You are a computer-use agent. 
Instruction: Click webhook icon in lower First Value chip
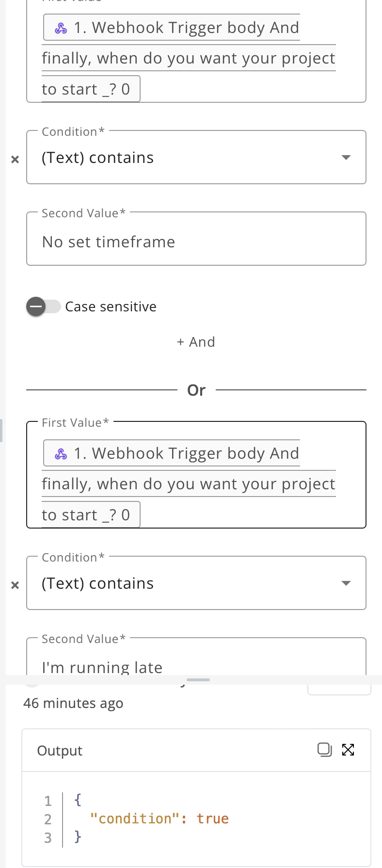point(61,454)
